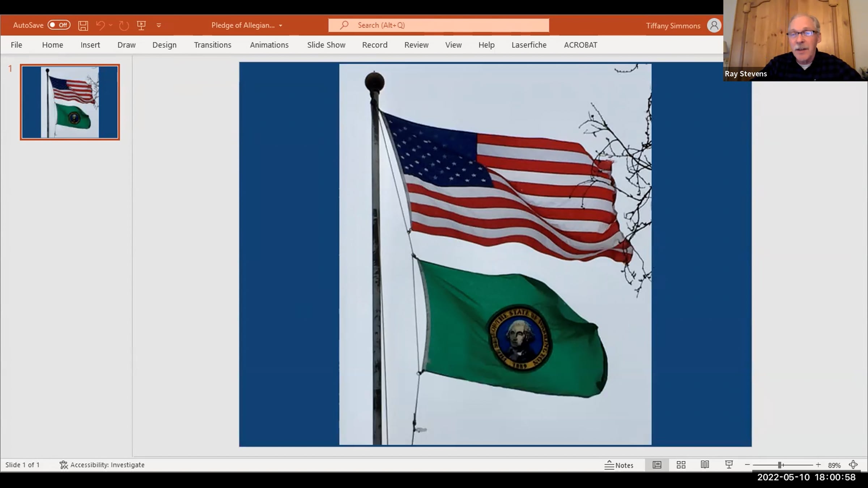Image resolution: width=868 pixels, height=488 pixels.
Task: Click the Save icon in title bar
Action: tap(83, 25)
